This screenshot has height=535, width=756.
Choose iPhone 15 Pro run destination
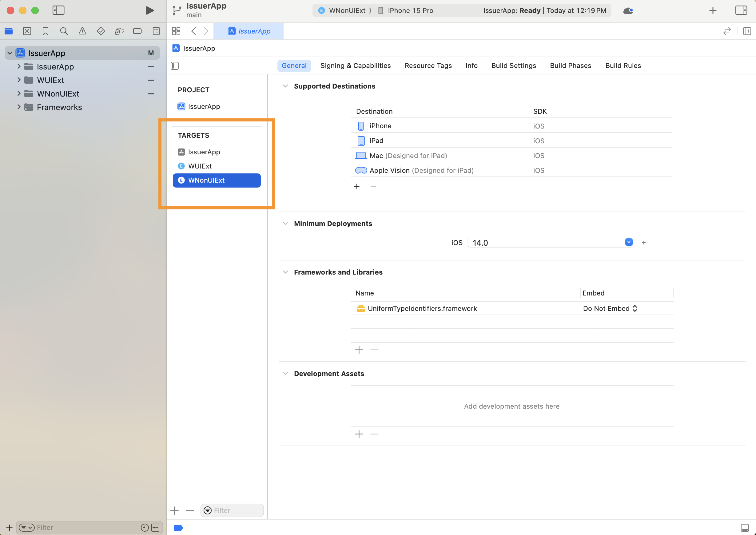pos(405,10)
